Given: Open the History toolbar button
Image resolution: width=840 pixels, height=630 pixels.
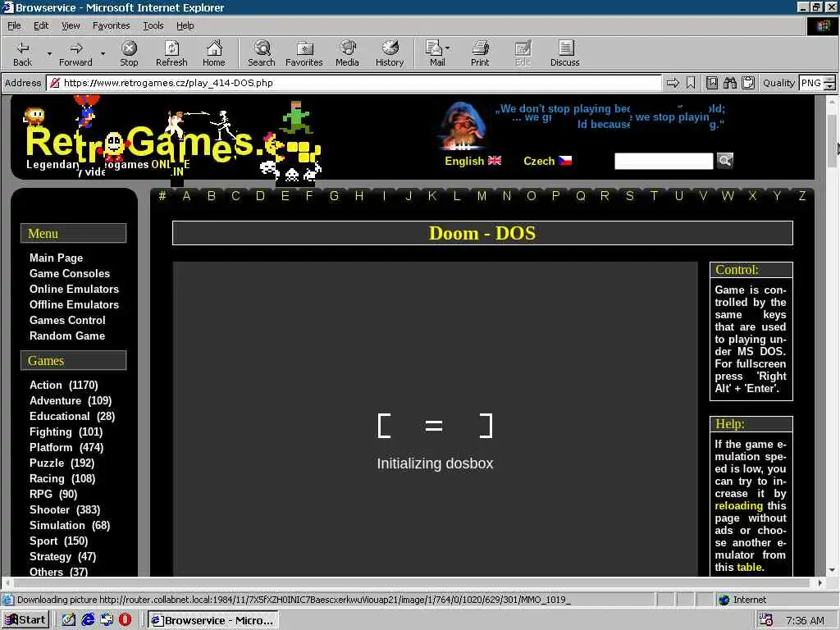Looking at the screenshot, I should click(390, 53).
